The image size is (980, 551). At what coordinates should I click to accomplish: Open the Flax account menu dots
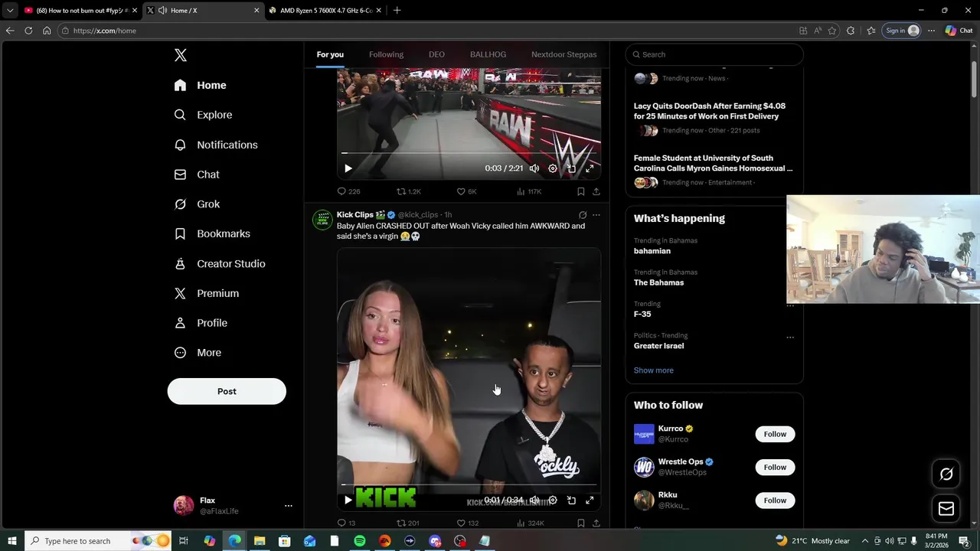coord(289,506)
